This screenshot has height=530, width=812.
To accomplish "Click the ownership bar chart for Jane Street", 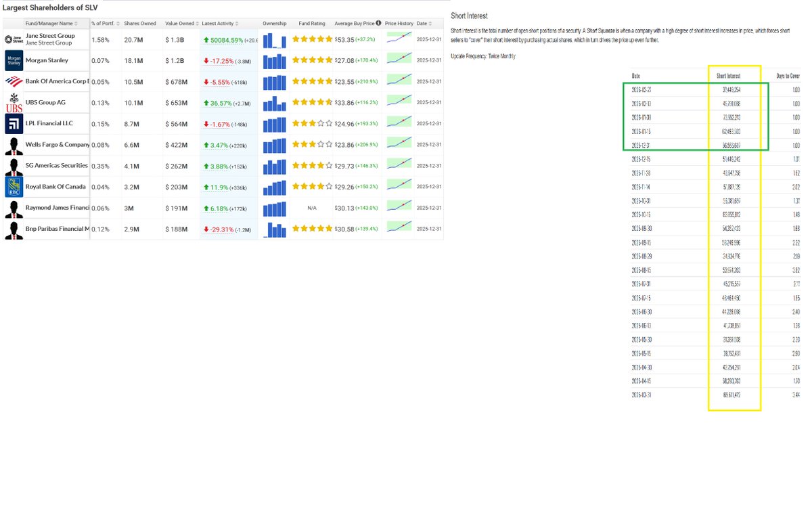I will 275,40.
